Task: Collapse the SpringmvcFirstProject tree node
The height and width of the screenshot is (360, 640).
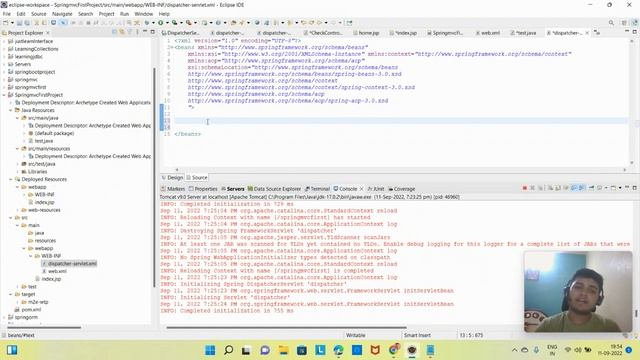Action: point(4,95)
